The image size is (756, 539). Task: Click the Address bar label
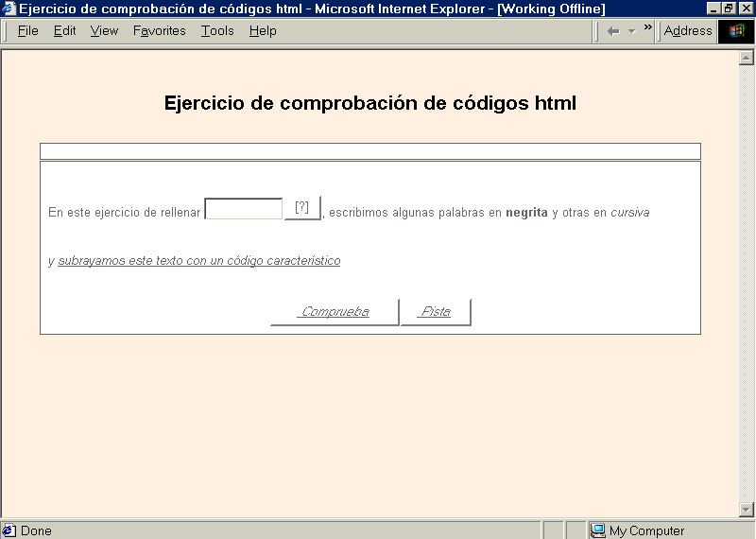coord(688,31)
